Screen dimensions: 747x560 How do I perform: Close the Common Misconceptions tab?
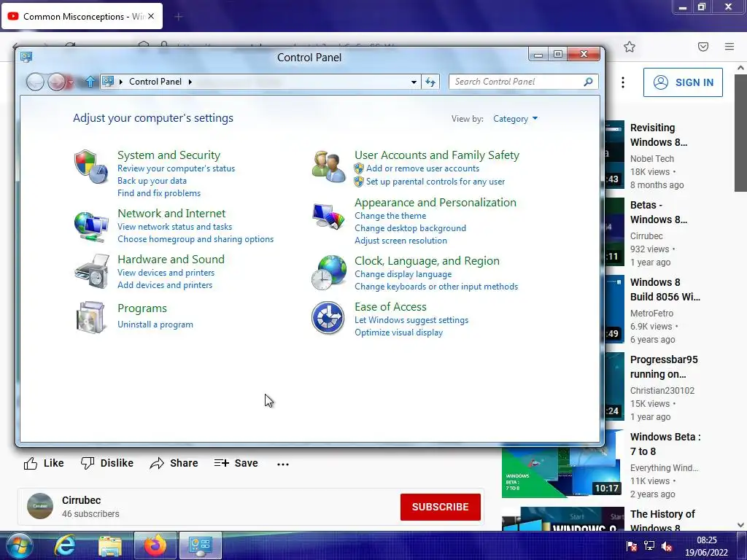(x=151, y=16)
